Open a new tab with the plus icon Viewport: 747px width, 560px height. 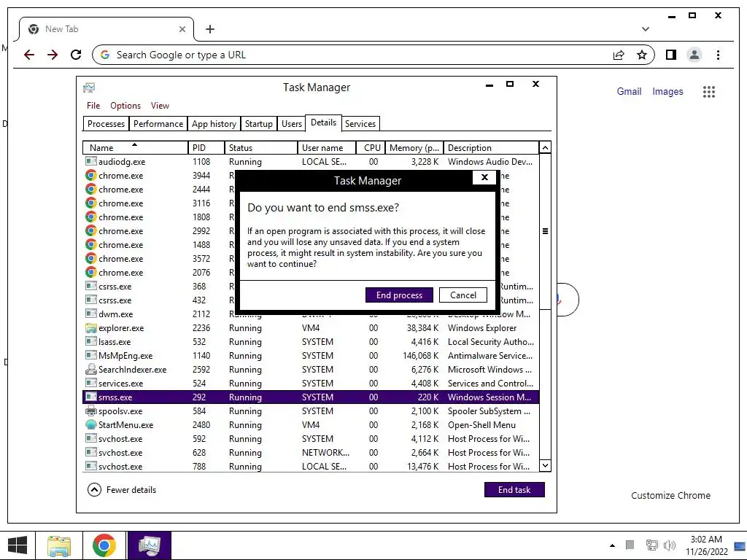coord(210,29)
